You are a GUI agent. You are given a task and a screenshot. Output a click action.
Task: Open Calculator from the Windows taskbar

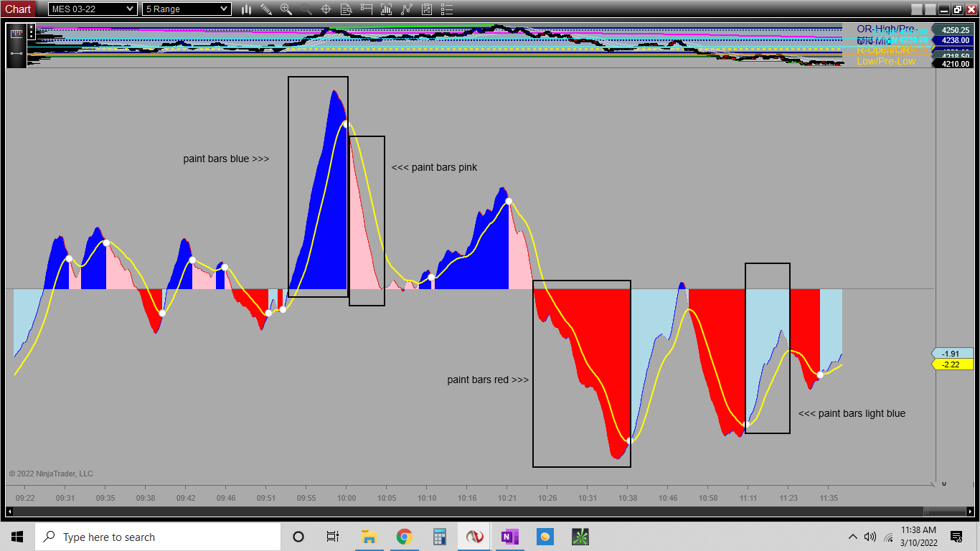[439, 537]
